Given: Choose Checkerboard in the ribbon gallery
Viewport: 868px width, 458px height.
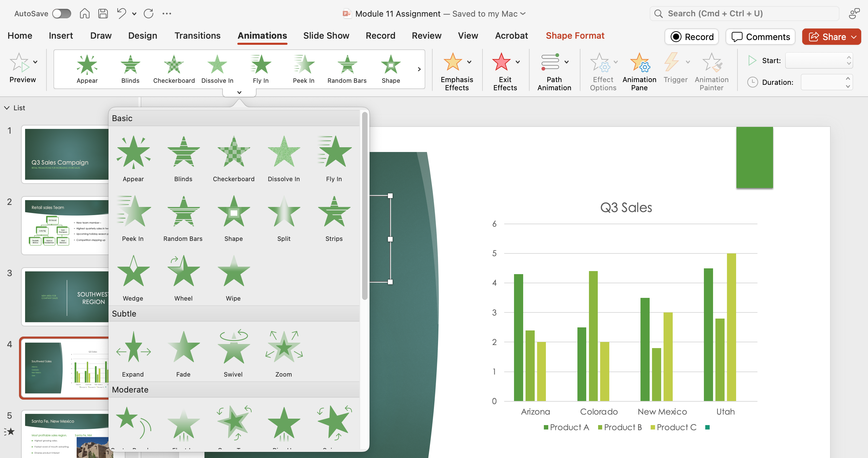Looking at the screenshot, I should (x=174, y=69).
